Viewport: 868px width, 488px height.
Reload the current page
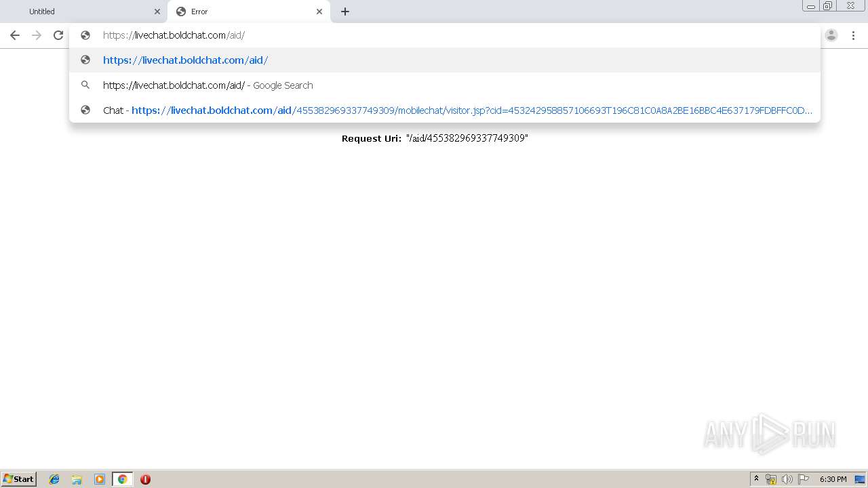click(x=58, y=35)
